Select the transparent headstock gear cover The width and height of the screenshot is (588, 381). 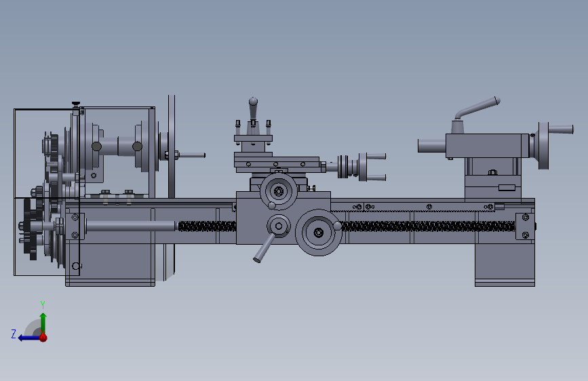pos(47,192)
